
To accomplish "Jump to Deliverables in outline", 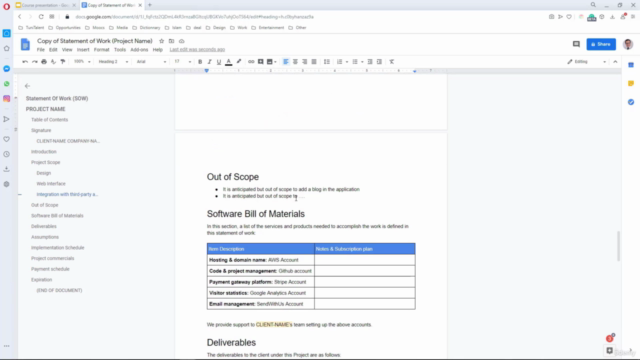I will (x=44, y=226).
